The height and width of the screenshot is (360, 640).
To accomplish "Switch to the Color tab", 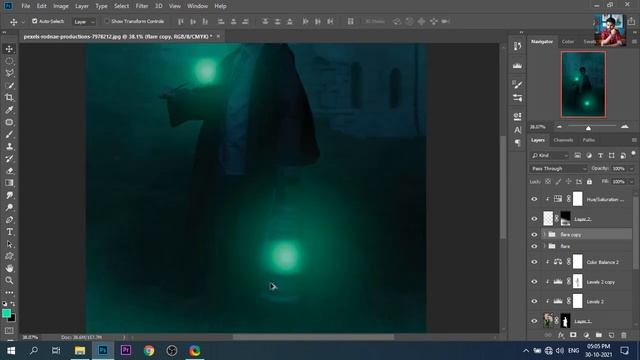I will click(568, 42).
